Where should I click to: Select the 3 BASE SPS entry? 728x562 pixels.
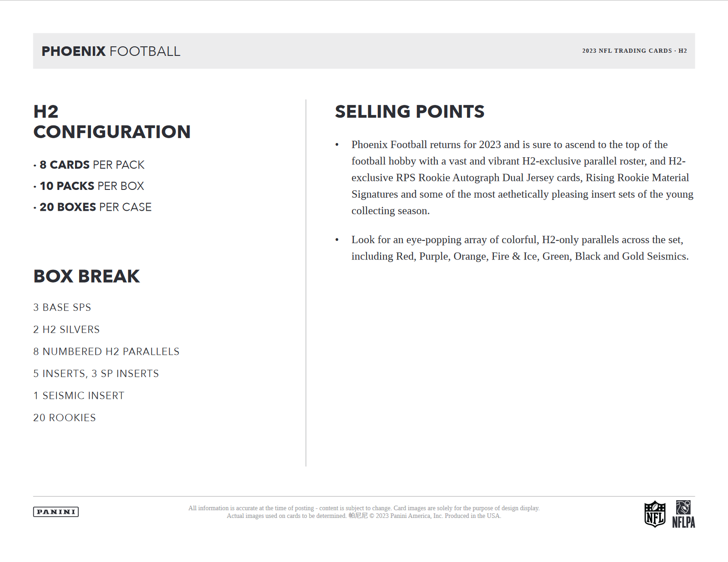[x=62, y=308]
